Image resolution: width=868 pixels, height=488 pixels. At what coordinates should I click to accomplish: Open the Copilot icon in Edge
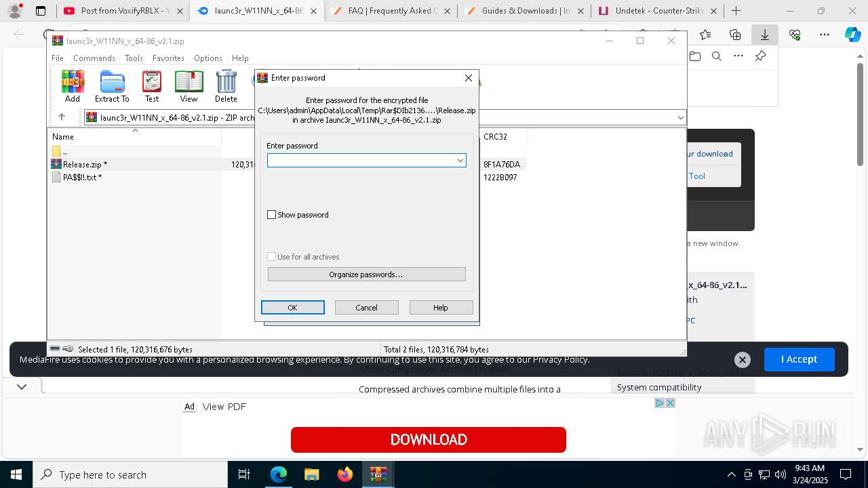coord(853,35)
